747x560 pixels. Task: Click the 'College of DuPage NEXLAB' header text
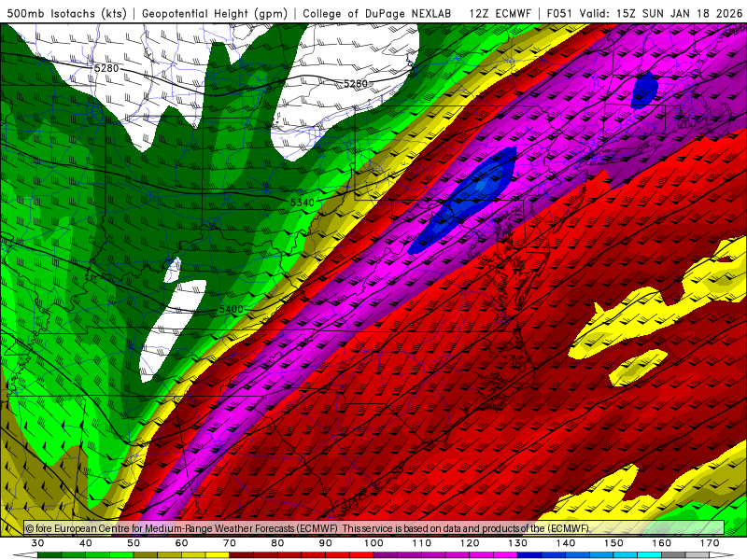(x=376, y=13)
